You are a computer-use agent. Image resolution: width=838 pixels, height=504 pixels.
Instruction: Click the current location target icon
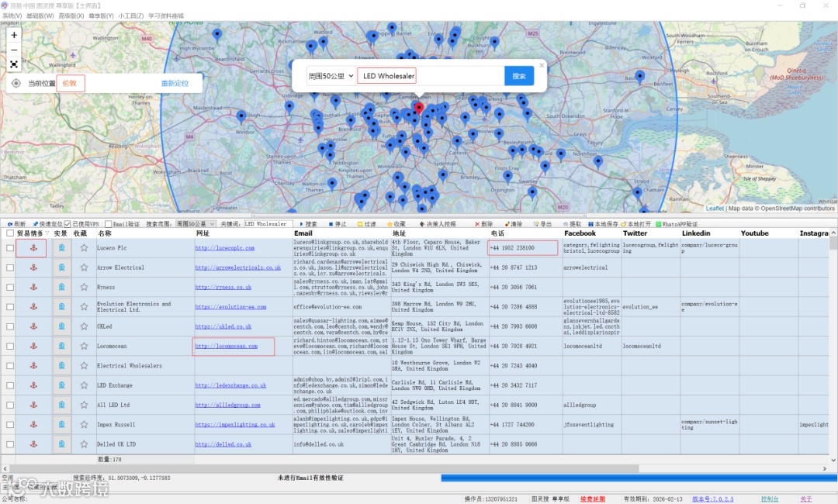[x=16, y=83]
